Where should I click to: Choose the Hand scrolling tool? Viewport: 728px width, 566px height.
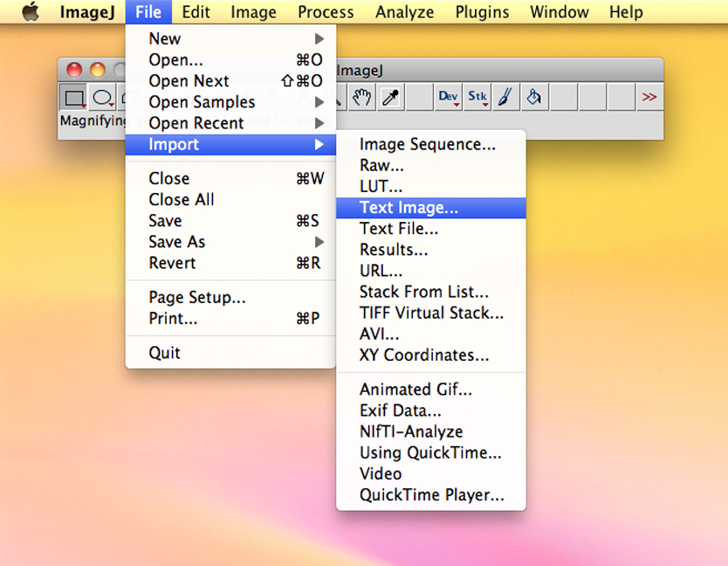pos(363,98)
